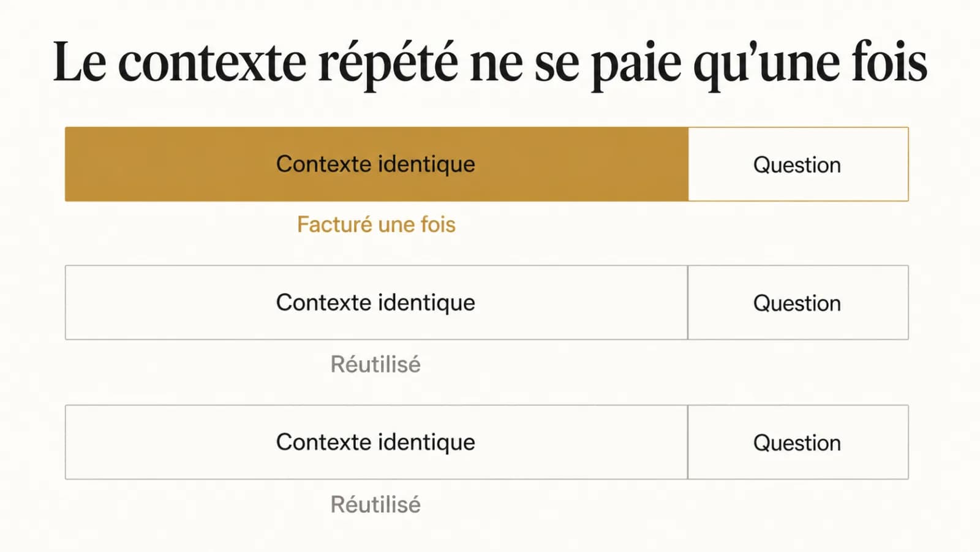Click the upper 'Réutilisé' gray label
This screenshot has height=552, width=980.
(x=375, y=364)
